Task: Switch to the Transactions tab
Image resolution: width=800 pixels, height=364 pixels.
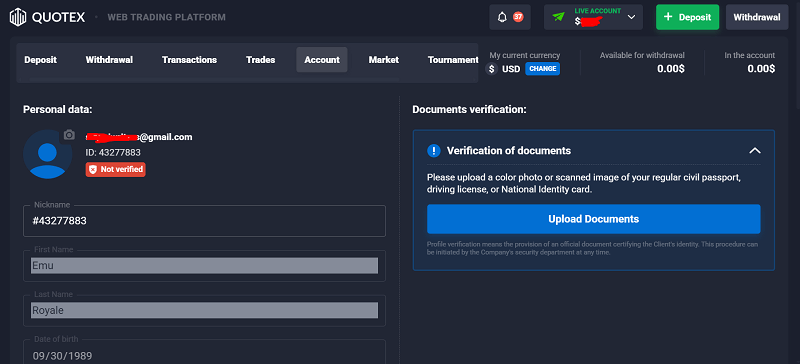Action: pyautogui.click(x=189, y=60)
